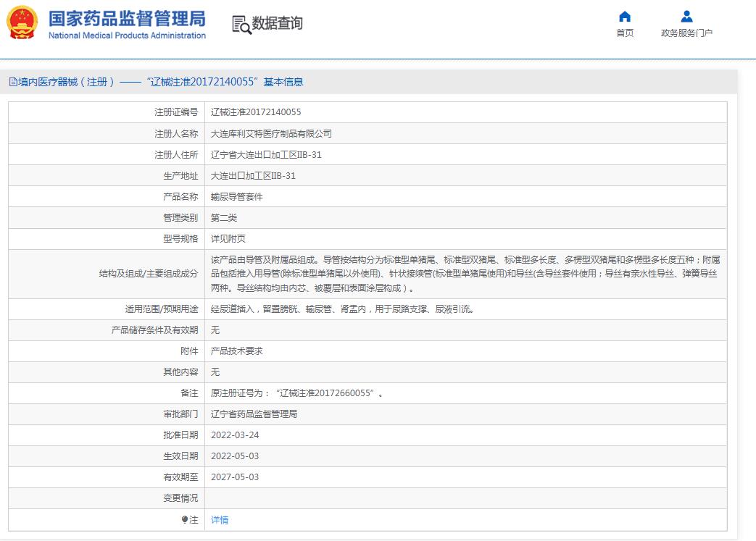Select the 审批部门 label
The height and width of the screenshot is (541, 756).
coord(180,414)
